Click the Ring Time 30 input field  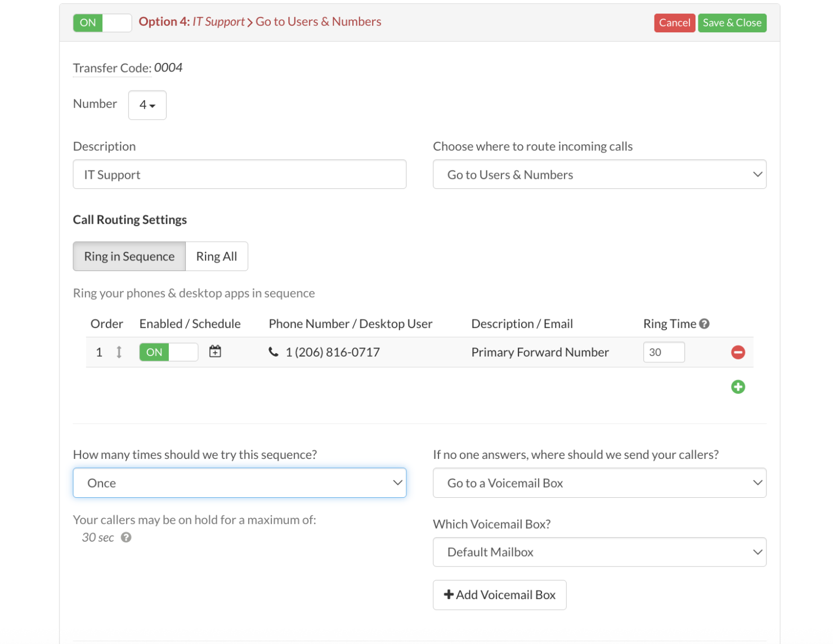(664, 352)
